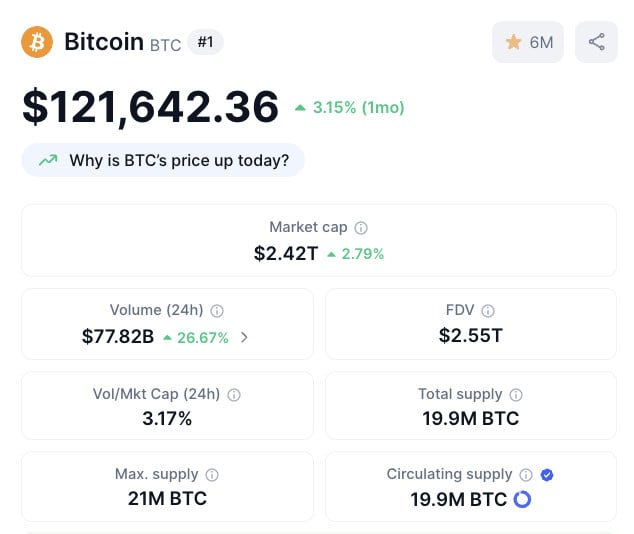Click the $77.82B volume value
The height and width of the screenshot is (534, 634).
tap(118, 336)
